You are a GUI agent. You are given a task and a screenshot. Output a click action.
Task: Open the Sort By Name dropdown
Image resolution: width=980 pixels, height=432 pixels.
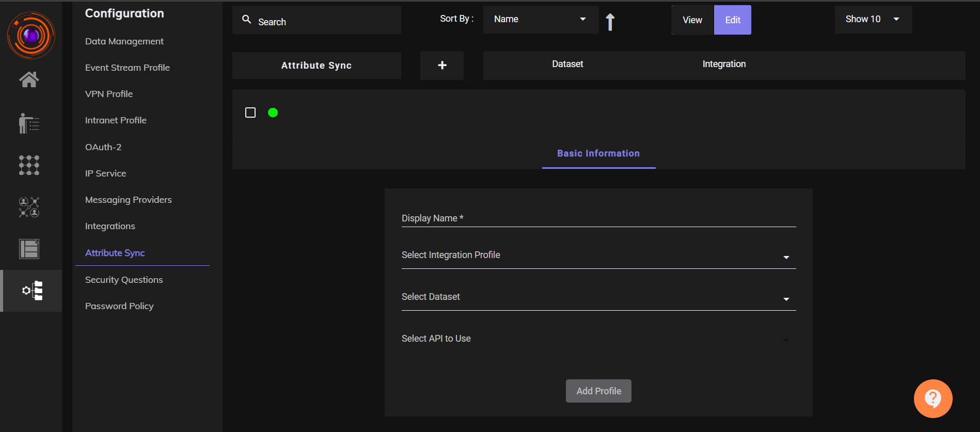click(541, 20)
